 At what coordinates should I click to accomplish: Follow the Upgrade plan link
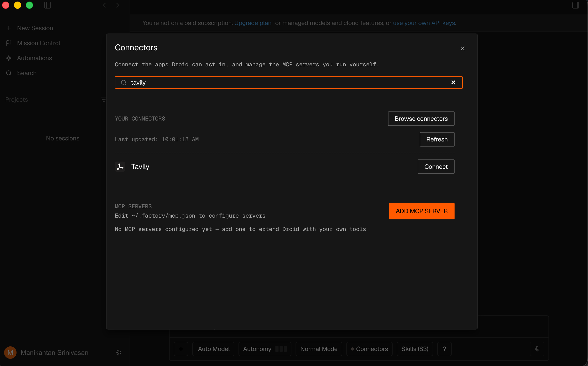(x=253, y=23)
